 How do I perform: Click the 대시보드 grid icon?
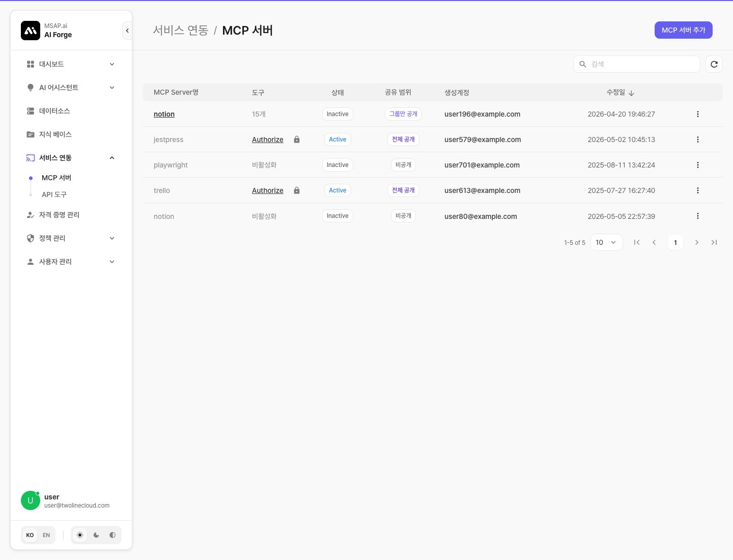31,64
